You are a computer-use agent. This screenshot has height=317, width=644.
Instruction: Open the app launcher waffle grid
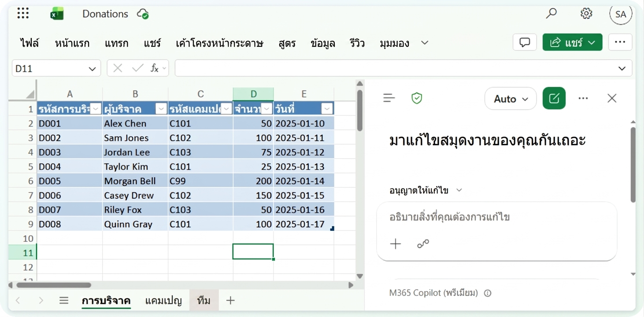[x=23, y=14]
